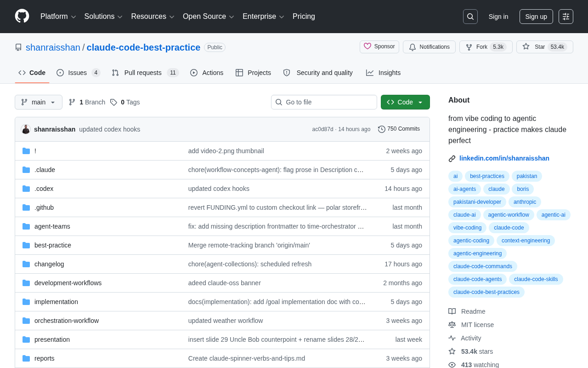
Task: Click the link icon beside linkedin URL
Action: (452, 159)
